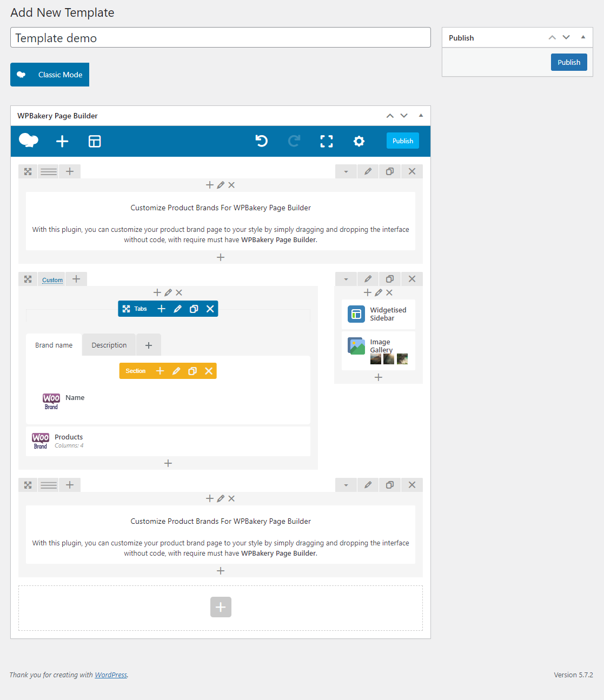604x700 pixels.
Task: Clone the first row
Action: [x=390, y=171]
